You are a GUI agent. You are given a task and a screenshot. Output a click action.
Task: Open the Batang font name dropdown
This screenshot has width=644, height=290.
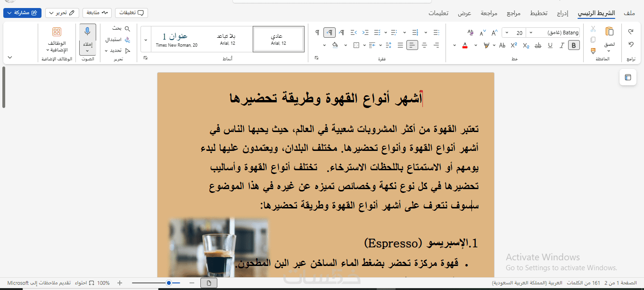531,33
